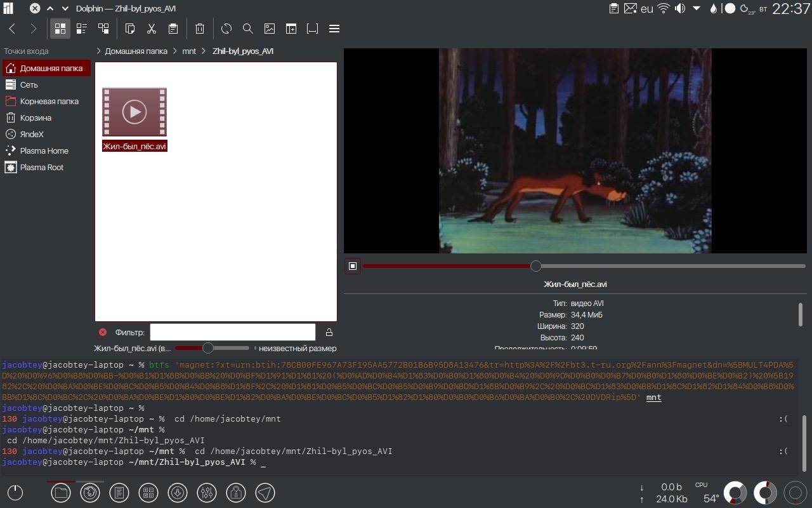Switch to Details tree view mode
Viewport: 812px width, 508px height.
pos(103,29)
